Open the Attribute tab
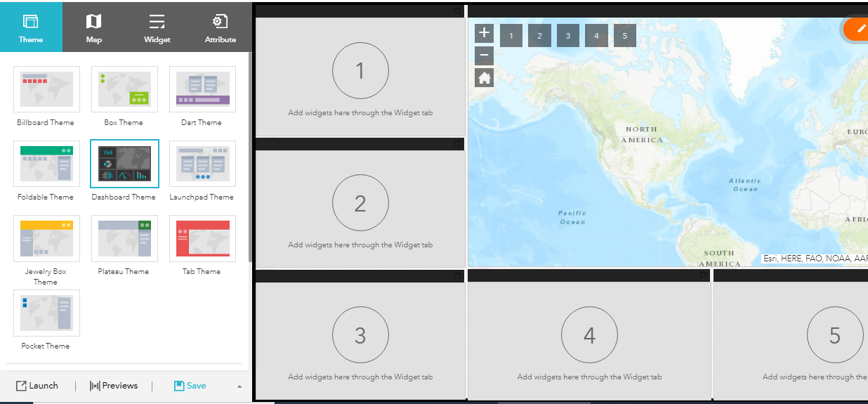Viewport: 868px width, 404px height. pyautogui.click(x=221, y=27)
